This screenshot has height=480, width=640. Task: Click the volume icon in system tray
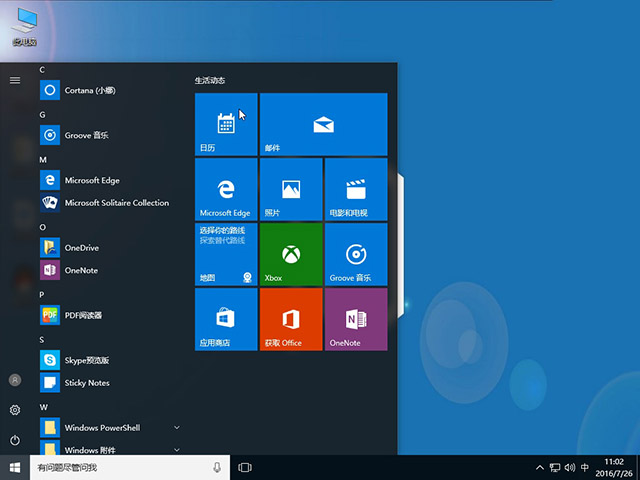pyautogui.click(x=569, y=467)
